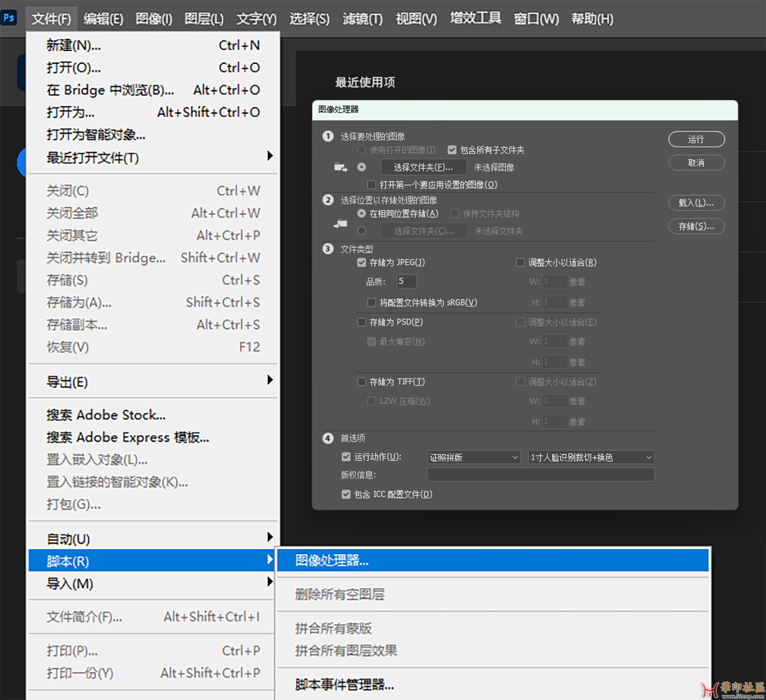The height and width of the screenshot is (700, 766).
Task: Click the 版权信息 text field
Action: click(540, 475)
